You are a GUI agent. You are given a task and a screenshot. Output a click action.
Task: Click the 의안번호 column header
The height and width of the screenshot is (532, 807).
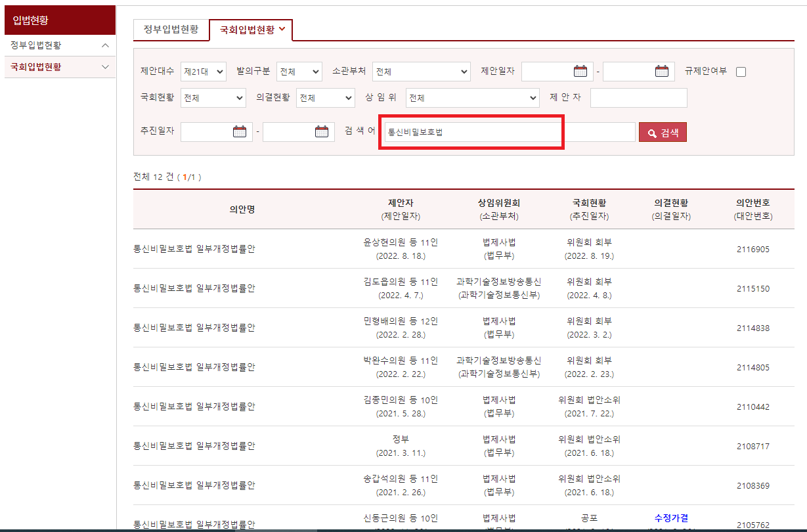click(753, 203)
